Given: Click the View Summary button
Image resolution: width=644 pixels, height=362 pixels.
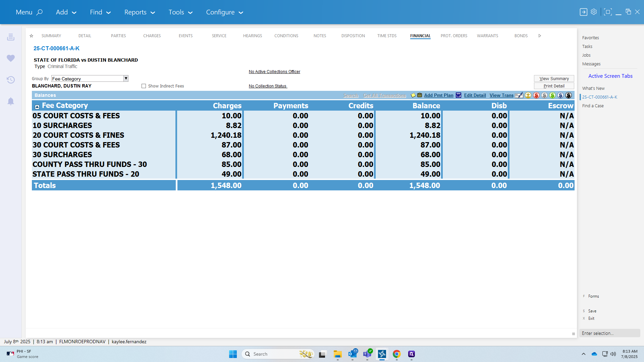Looking at the screenshot, I should (x=554, y=79).
